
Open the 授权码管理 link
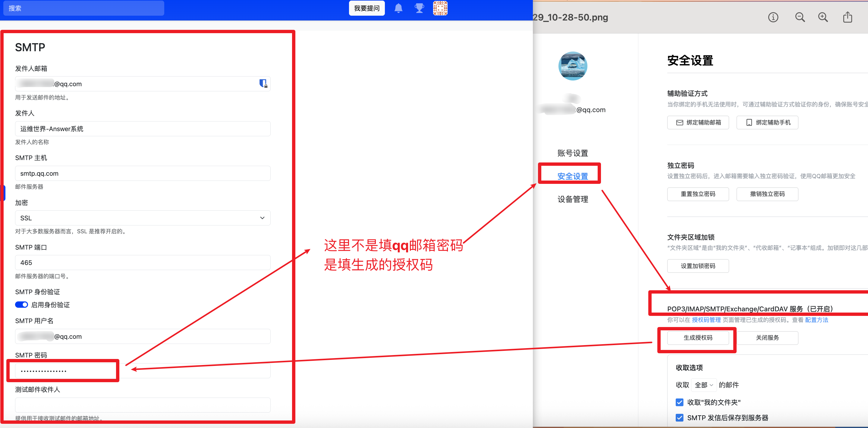[x=706, y=320]
